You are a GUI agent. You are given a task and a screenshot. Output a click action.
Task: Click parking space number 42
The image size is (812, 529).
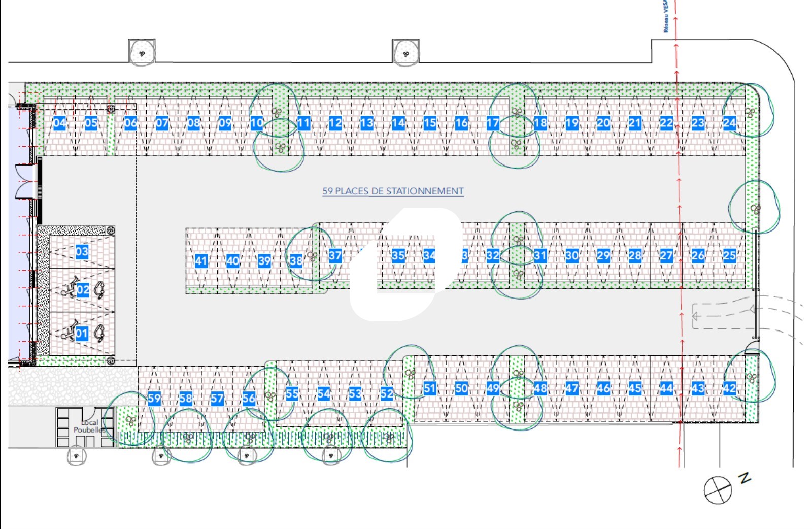tap(729, 388)
